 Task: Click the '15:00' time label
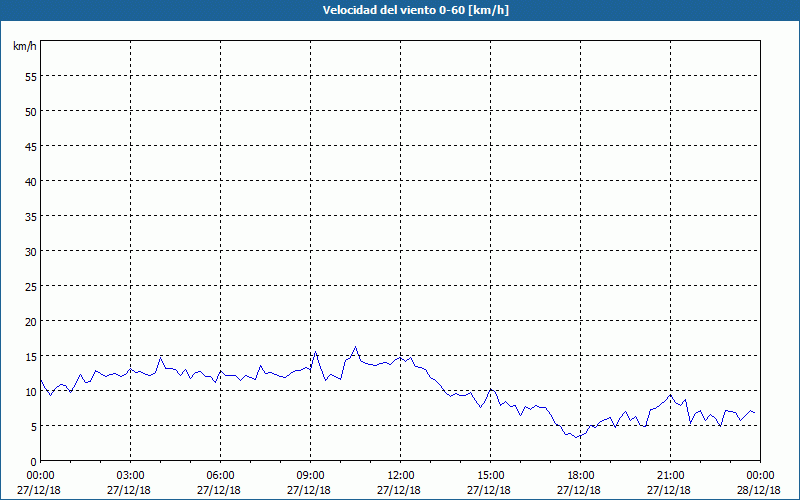pyautogui.click(x=490, y=476)
